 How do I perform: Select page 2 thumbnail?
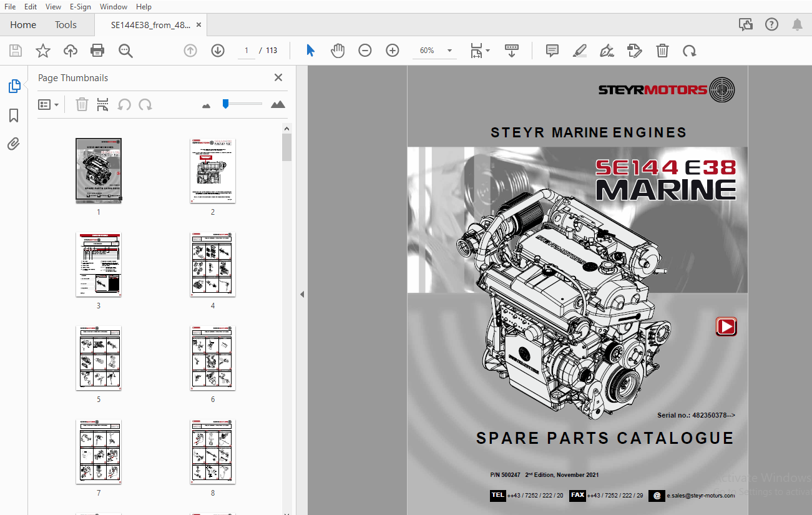(x=213, y=170)
